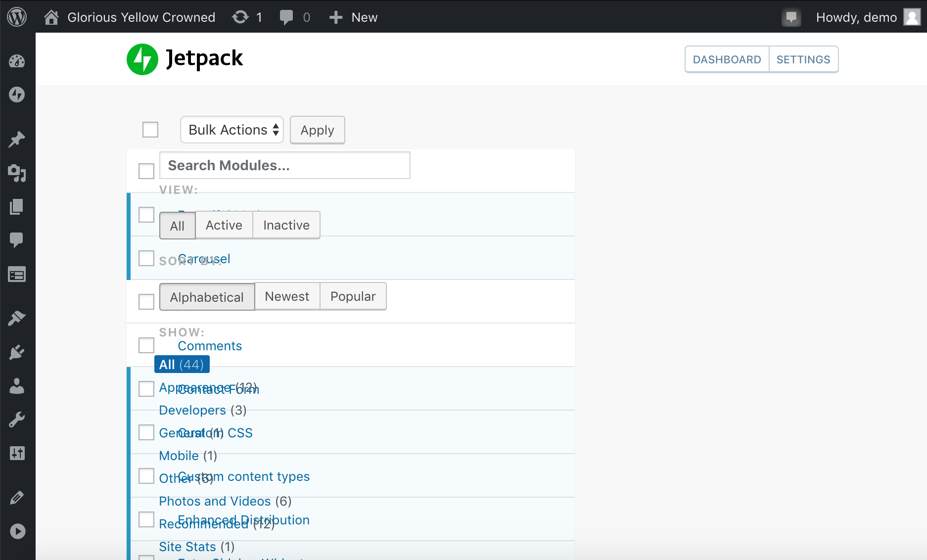Show the All (44) category

click(182, 365)
